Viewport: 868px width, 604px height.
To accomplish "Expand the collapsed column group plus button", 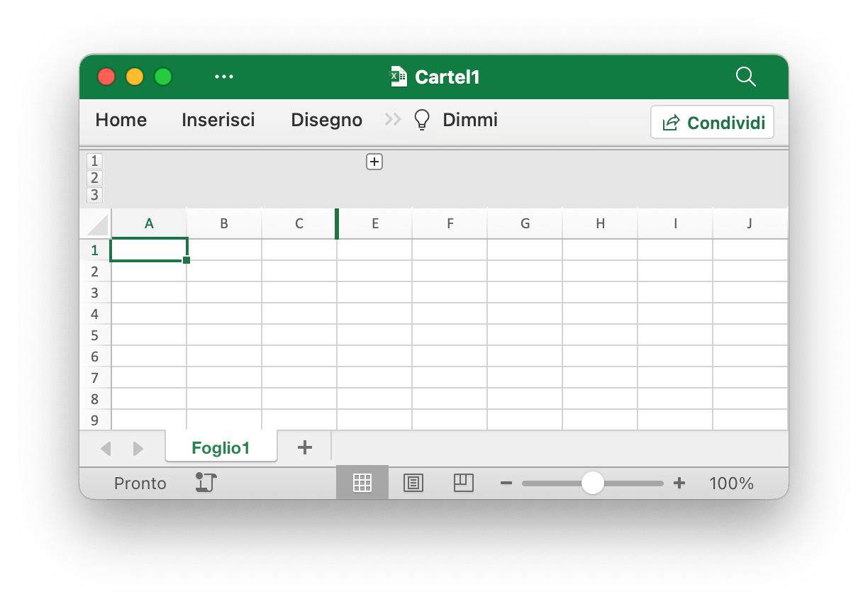I will tap(374, 162).
